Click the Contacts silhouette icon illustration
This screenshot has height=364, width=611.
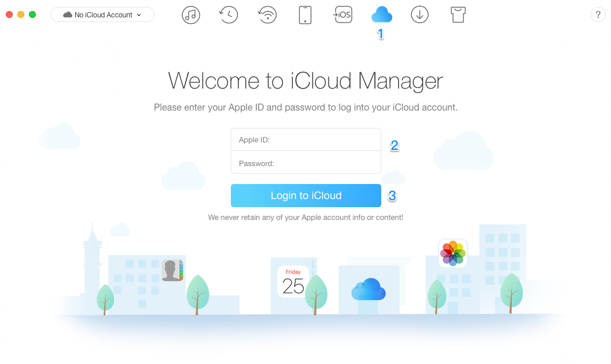[x=172, y=270]
